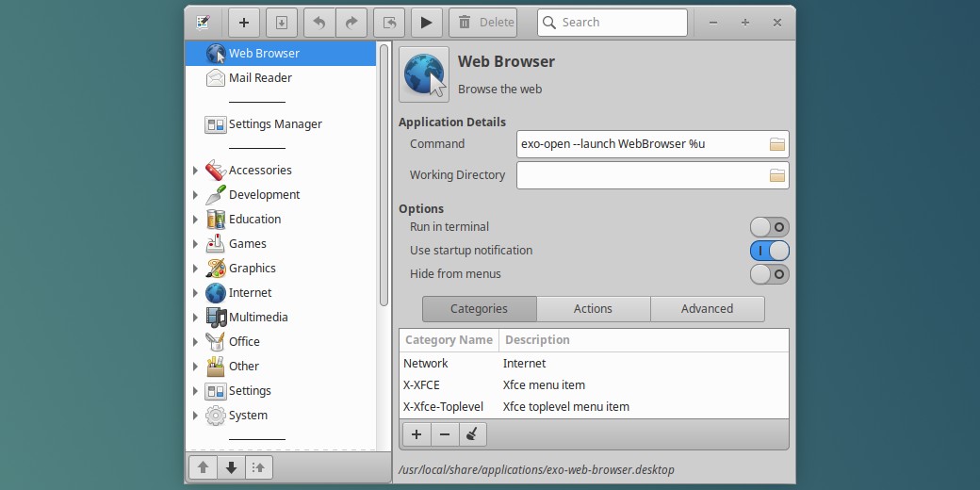Expand the Other category

195,367
